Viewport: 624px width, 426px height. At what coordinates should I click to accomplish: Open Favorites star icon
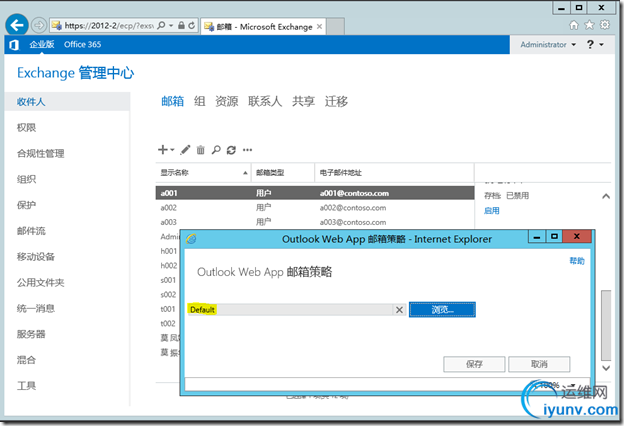coord(589,25)
